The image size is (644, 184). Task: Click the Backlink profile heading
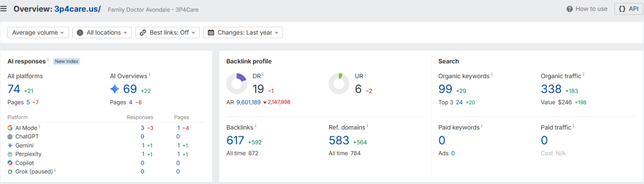click(249, 61)
